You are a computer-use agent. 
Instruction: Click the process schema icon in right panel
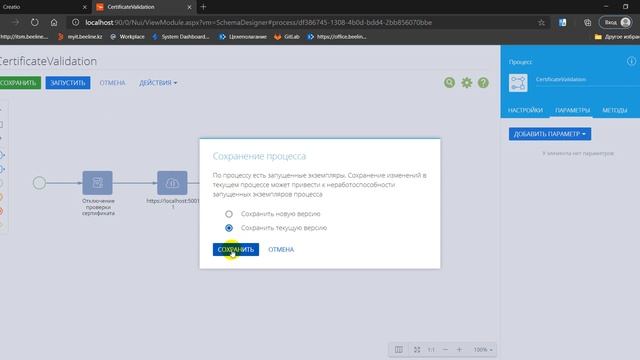pyautogui.click(x=518, y=83)
